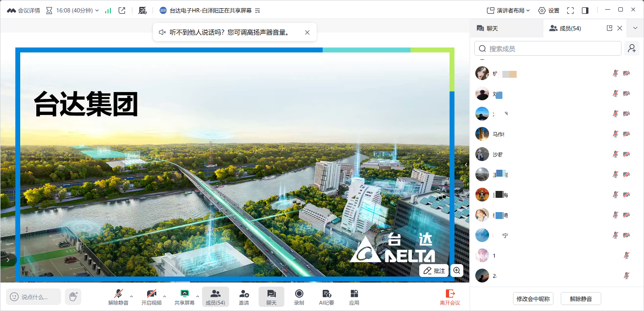Expand options arrow next to 共享屏幕
This screenshot has height=311, width=644.
coord(198,296)
